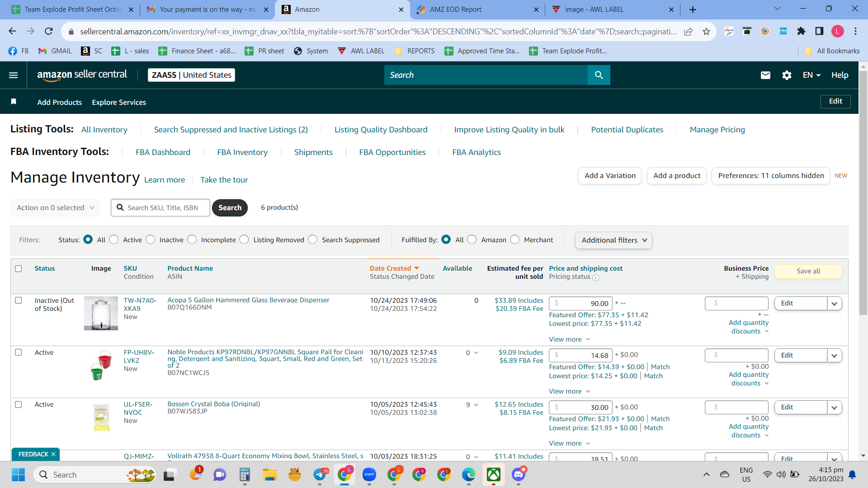This screenshot has height=488, width=868.
Task: Click the magnifier search button in header
Action: click(x=599, y=75)
